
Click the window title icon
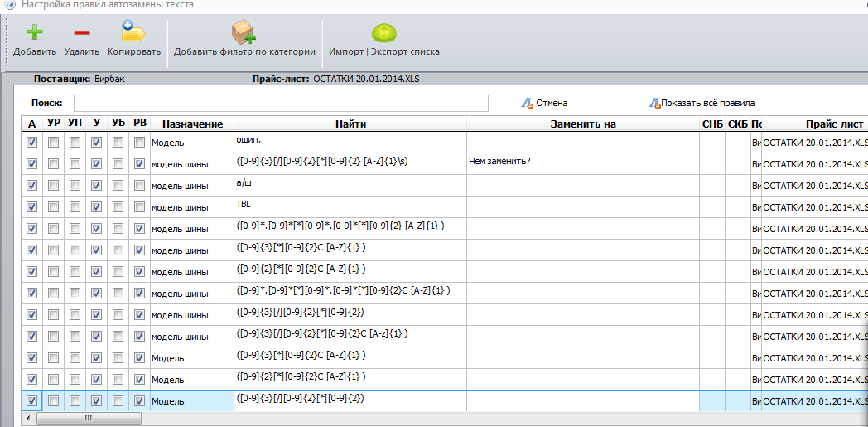point(11,4)
